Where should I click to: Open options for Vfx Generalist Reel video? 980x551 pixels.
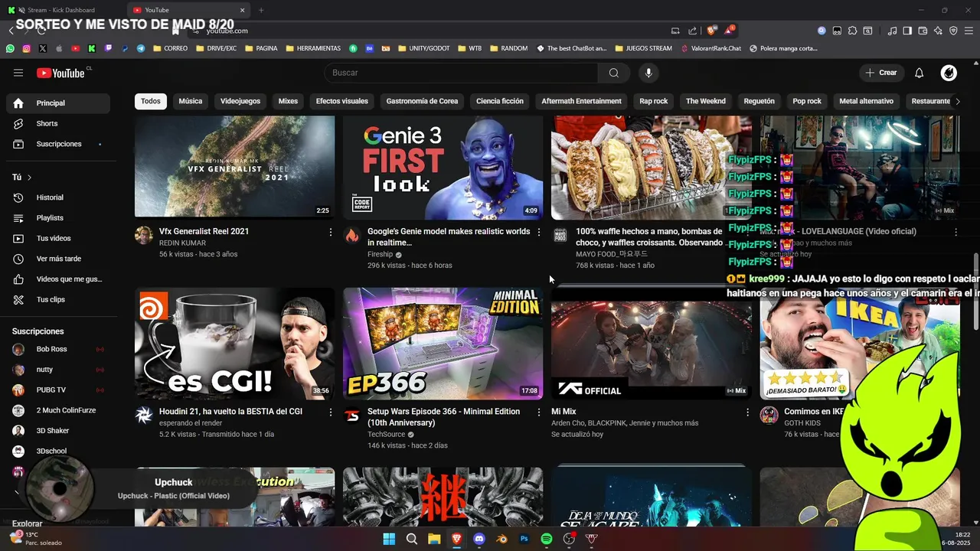point(331,232)
